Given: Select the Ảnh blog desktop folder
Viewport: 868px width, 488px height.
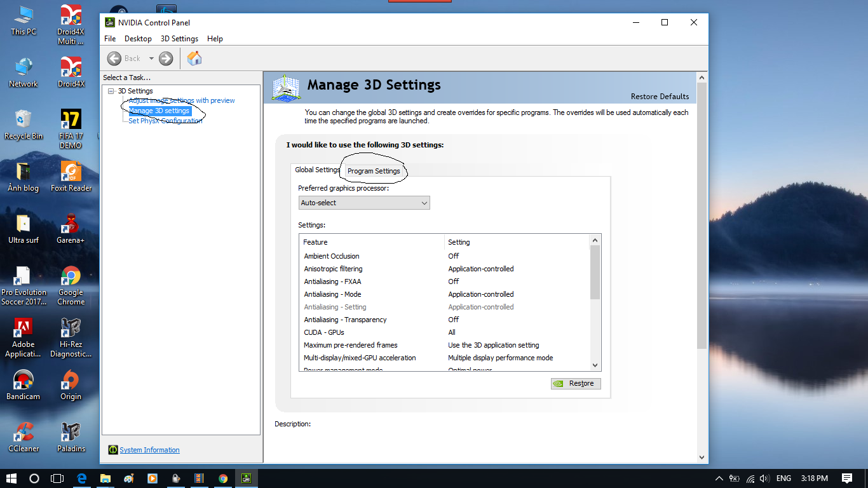Looking at the screenshot, I should [x=24, y=177].
